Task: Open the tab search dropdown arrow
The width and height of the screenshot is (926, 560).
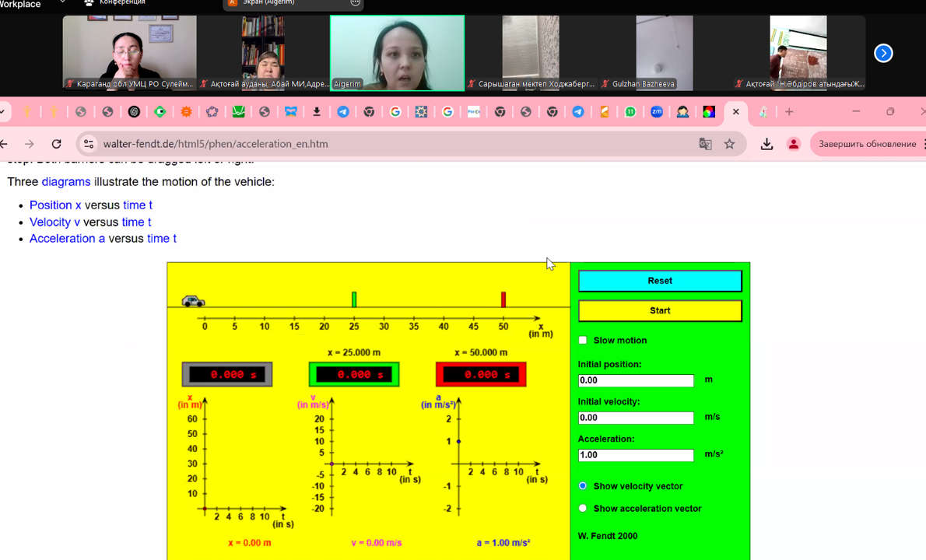Action: point(2,112)
